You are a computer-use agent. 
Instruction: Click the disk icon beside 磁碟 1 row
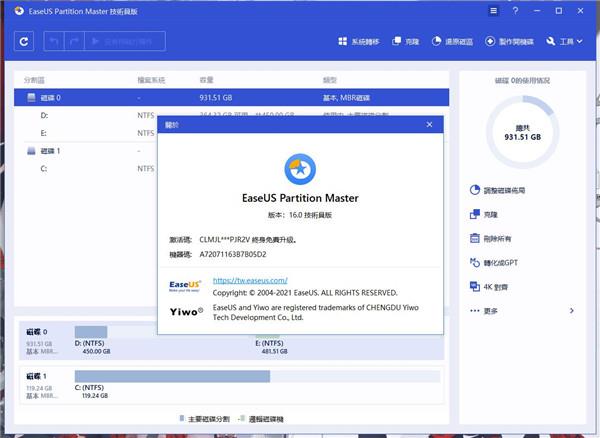tap(31, 151)
